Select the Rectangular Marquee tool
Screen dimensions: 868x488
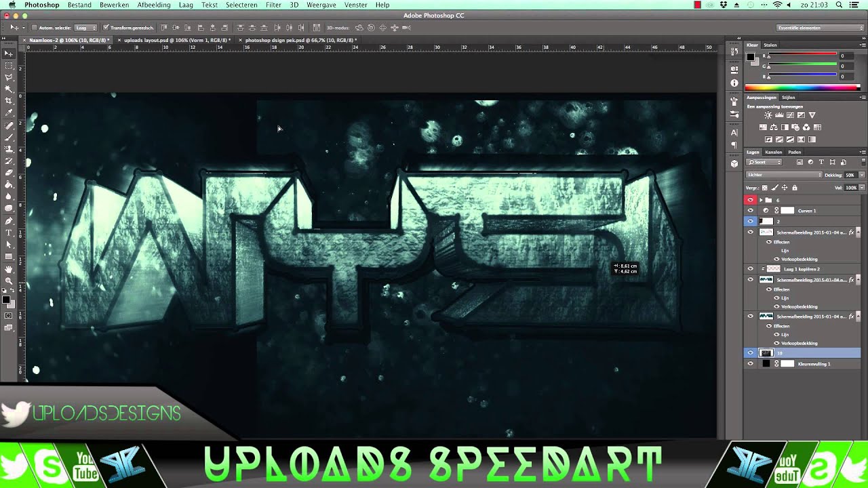(9, 66)
